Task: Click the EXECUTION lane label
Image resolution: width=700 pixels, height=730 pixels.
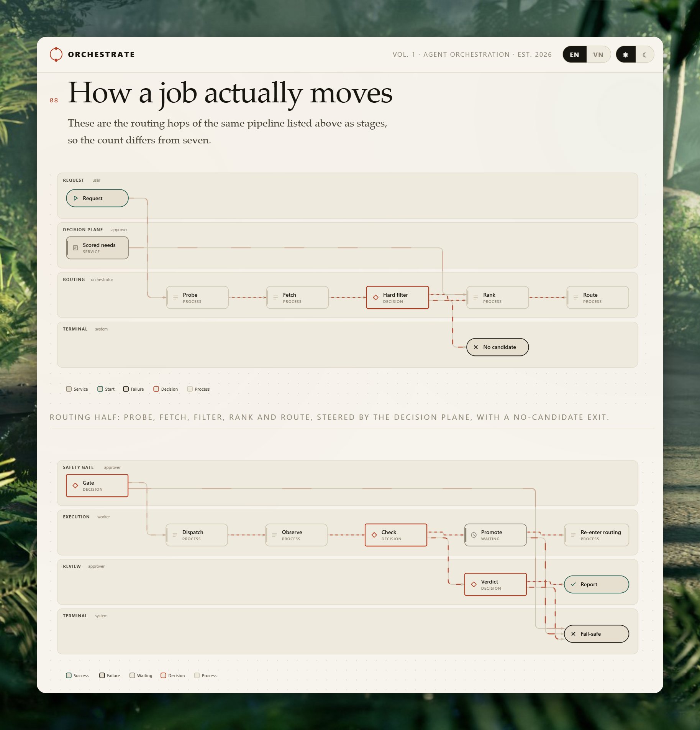Action: [76, 517]
